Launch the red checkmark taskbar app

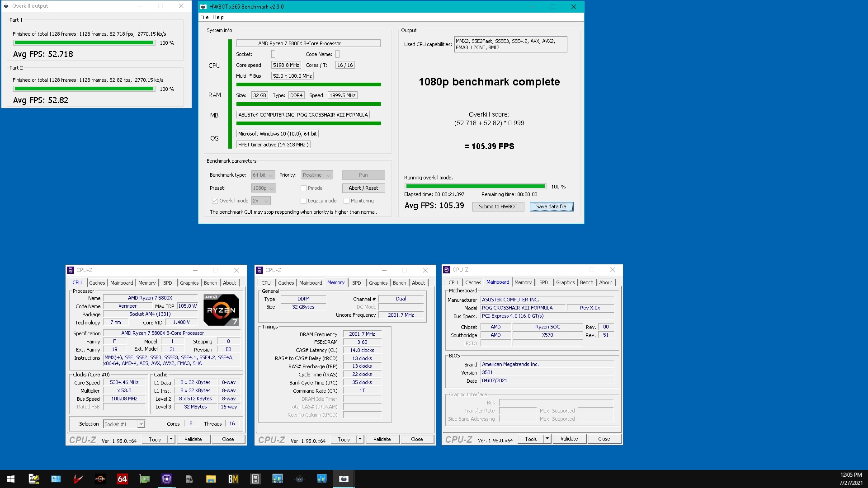(x=78, y=479)
